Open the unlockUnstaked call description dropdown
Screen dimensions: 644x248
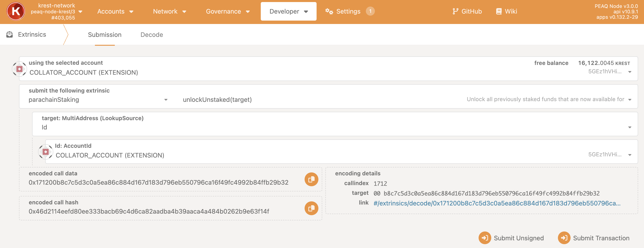pyautogui.click(x=630, y=99)
